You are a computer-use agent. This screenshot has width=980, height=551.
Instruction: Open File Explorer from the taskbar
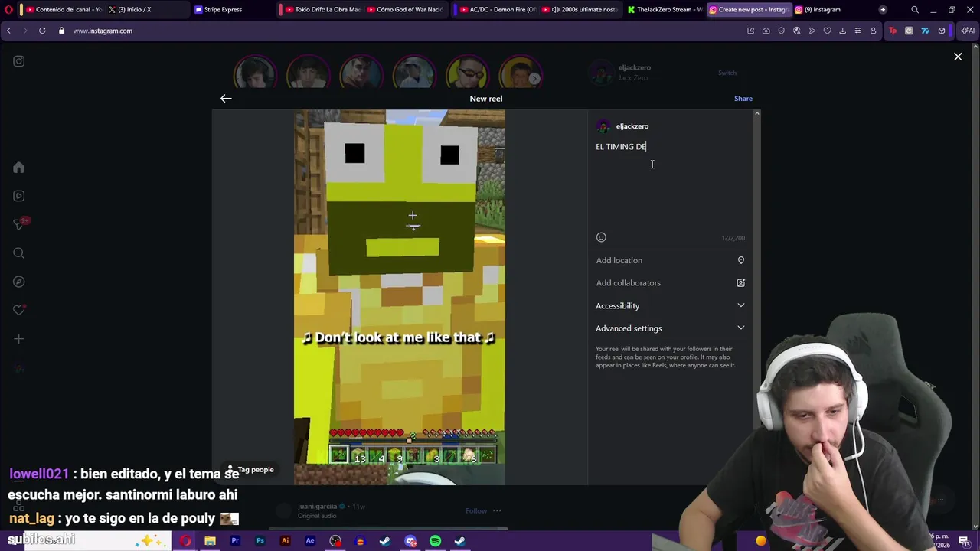(210, 541)
